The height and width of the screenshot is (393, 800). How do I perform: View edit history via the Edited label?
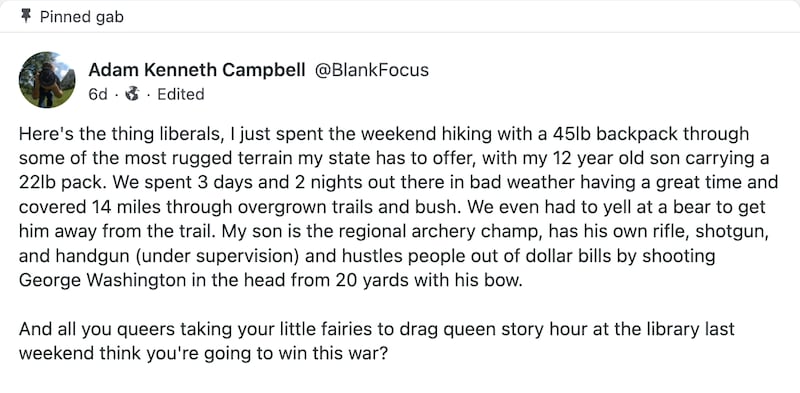[x=181, y=94]
